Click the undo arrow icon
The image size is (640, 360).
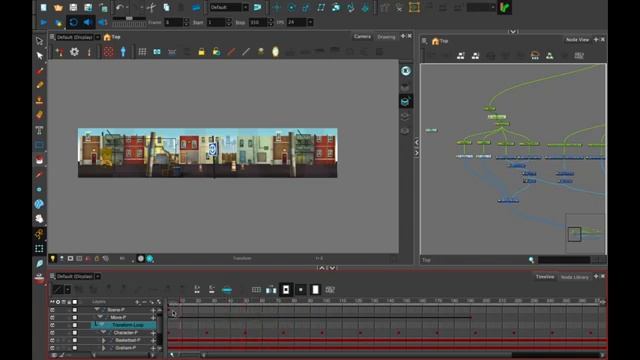[119, 7]
